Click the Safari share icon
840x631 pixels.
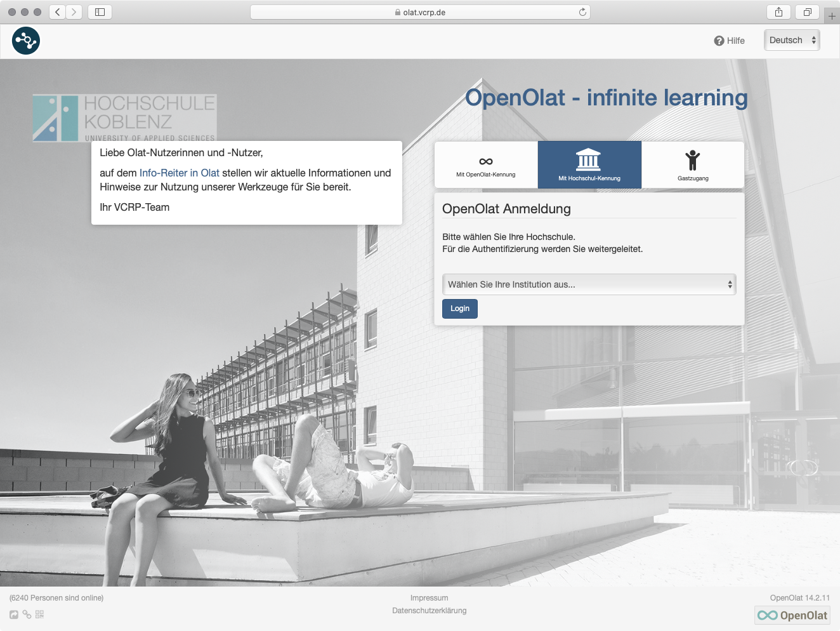pyautogui.click(x=778, y=12)
